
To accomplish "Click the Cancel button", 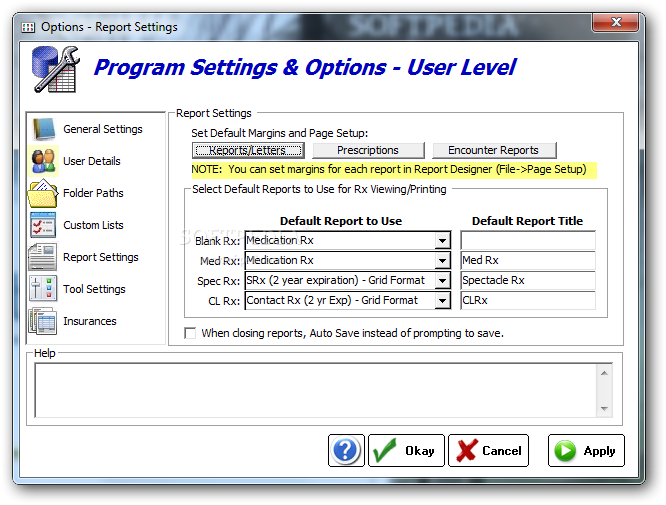I will pos(488,451).
